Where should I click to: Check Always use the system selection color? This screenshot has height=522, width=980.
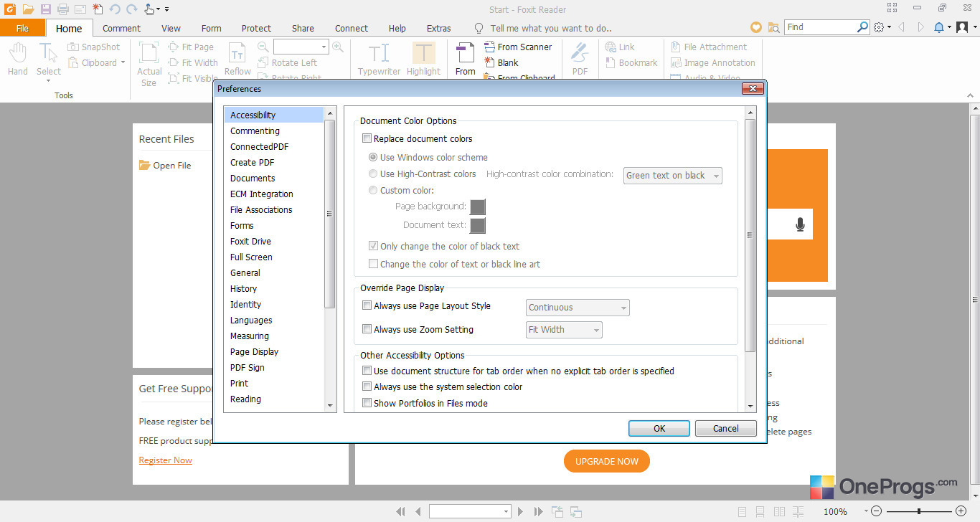point(367,386)
